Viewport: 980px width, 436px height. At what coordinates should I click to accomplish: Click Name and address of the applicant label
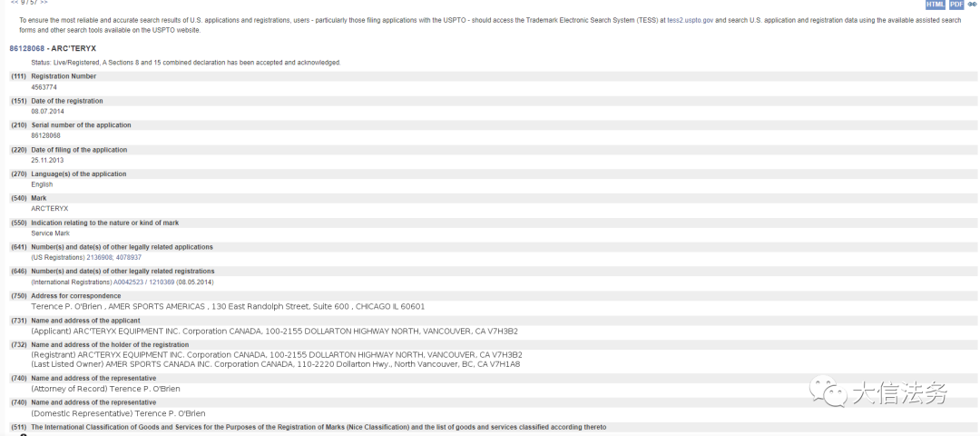coord(85,321)
